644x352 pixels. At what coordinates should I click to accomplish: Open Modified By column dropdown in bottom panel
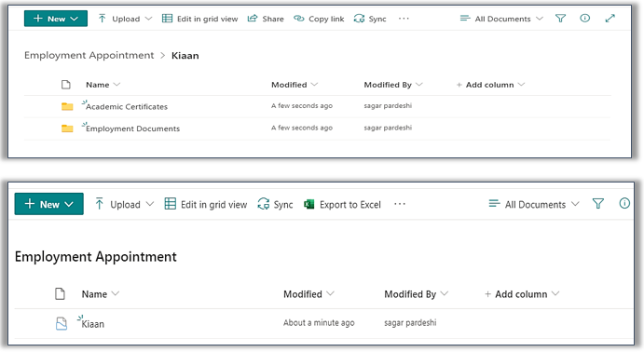point(416,294)
